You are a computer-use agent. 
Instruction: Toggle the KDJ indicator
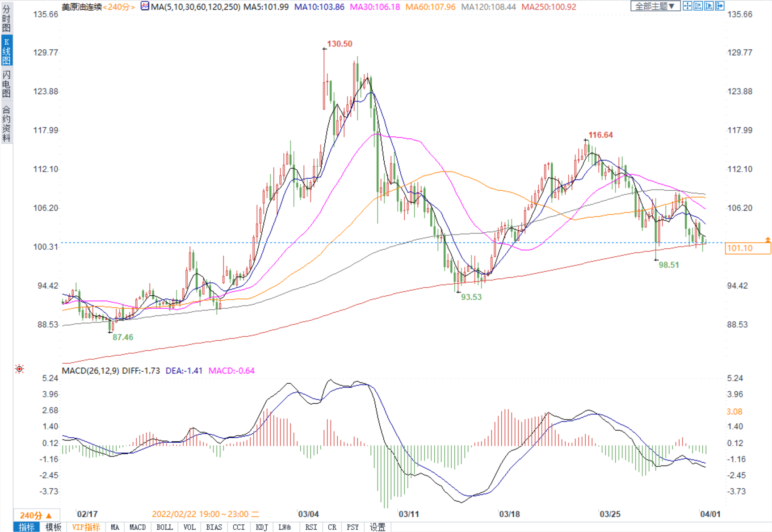262,527
